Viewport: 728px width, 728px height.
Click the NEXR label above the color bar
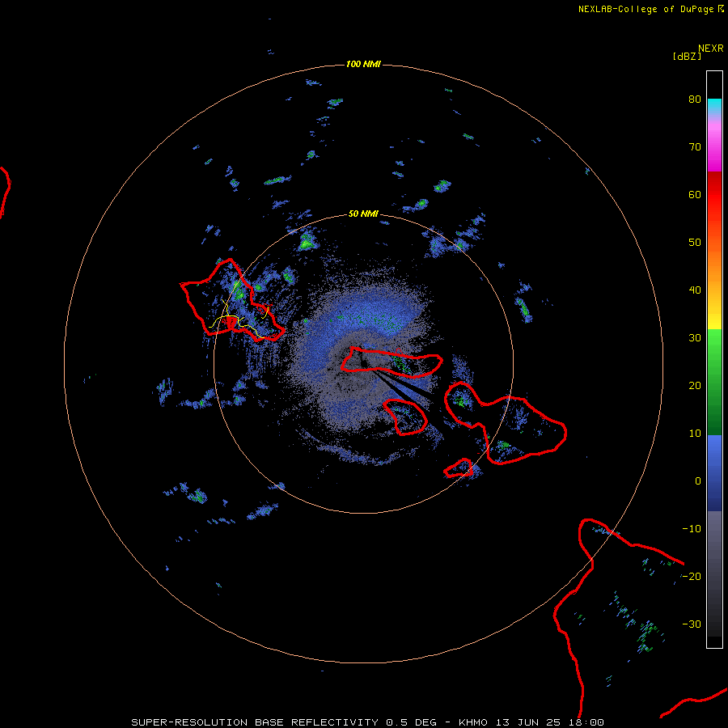[711, 49]
